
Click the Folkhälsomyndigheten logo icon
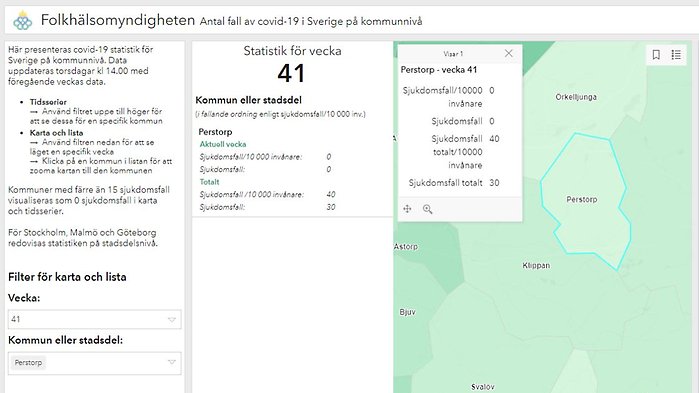click(x=22, y=20)
